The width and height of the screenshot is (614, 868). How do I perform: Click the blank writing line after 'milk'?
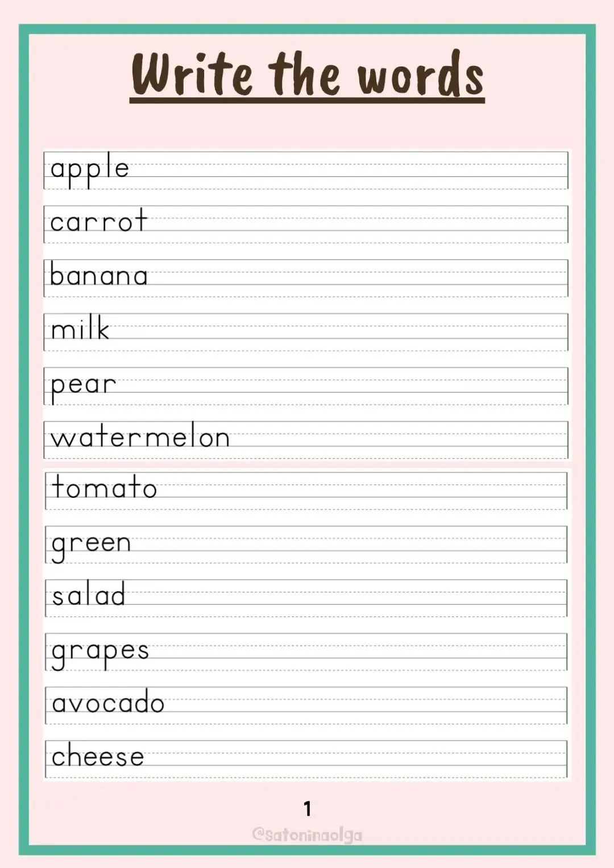pos(339,332)
